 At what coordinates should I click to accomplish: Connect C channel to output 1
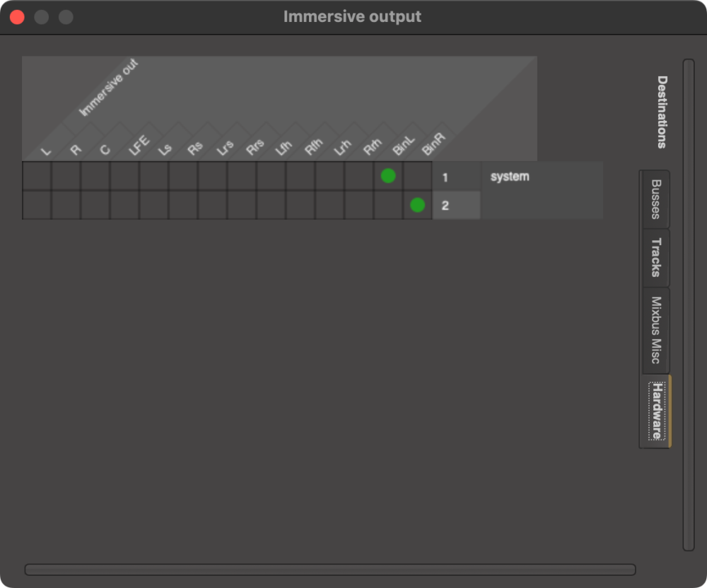pos(96,176)
